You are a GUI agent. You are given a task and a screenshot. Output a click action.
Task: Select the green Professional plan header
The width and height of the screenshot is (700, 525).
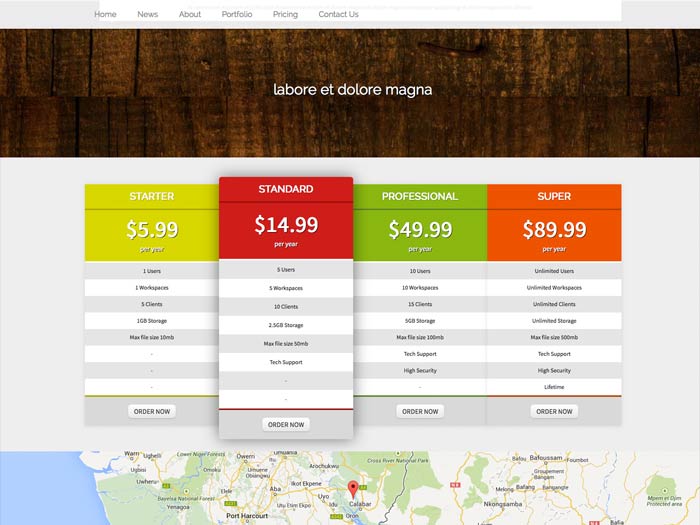(420, 196)
